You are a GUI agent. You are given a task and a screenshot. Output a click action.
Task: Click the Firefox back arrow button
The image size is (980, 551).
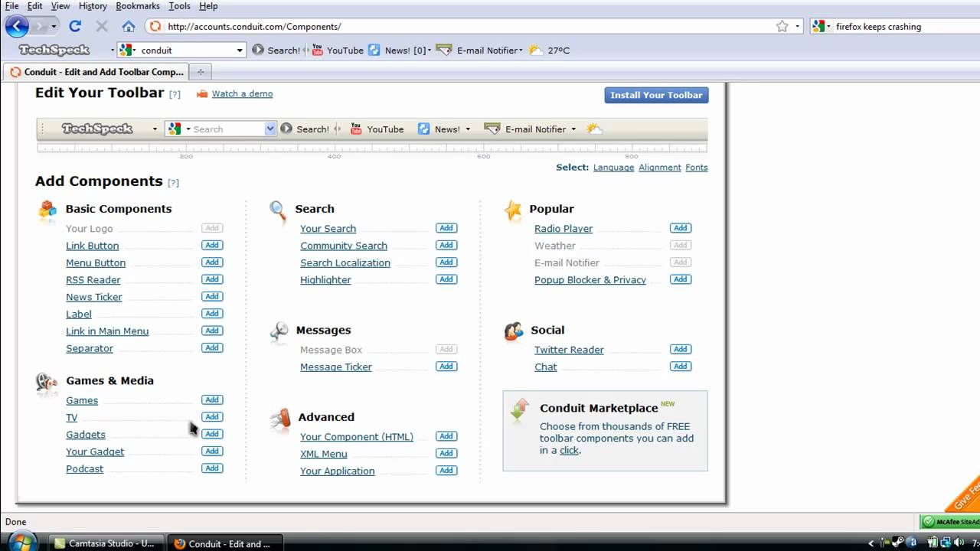pyautogui.click(x=17, y=26)
